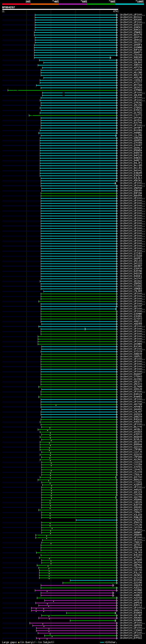146x644 pixels.
Task: Open hit UniRef100_B9S4M0
Action: click(131, 20)
